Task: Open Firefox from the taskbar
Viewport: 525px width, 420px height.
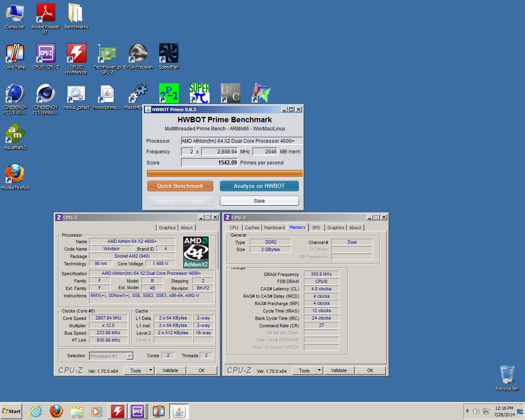Action: [56, 411]
